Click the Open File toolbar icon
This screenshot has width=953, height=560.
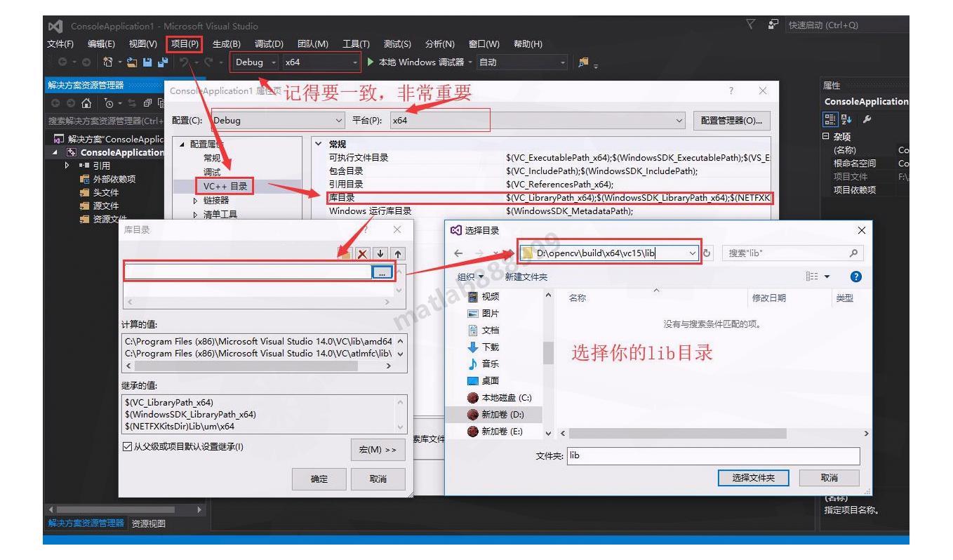click(x=131, y=62)
